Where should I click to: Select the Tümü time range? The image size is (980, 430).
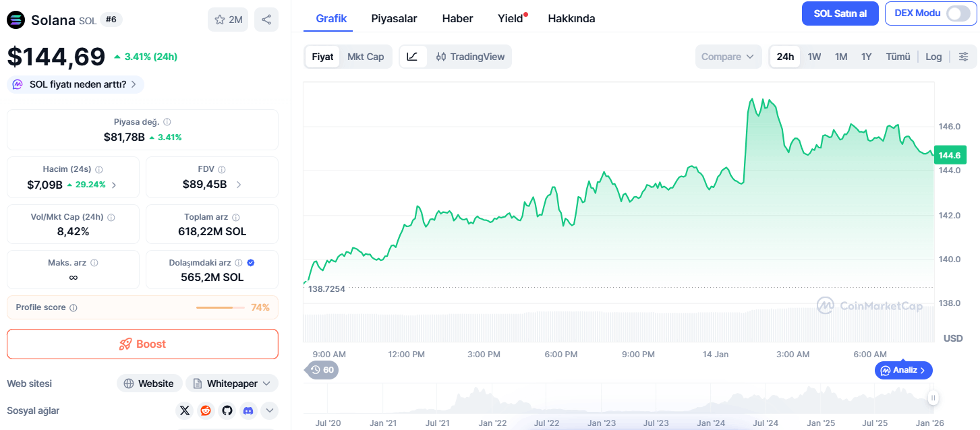(x=898, y=57)
